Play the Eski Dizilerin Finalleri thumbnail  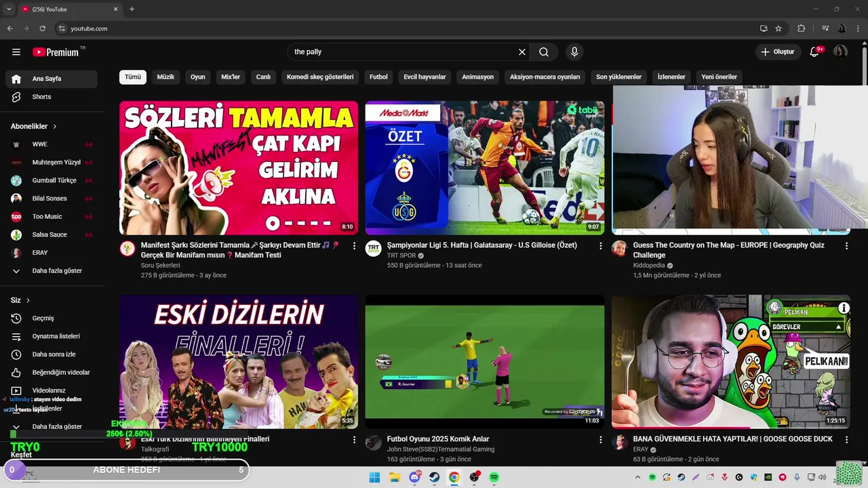[239, 361]
